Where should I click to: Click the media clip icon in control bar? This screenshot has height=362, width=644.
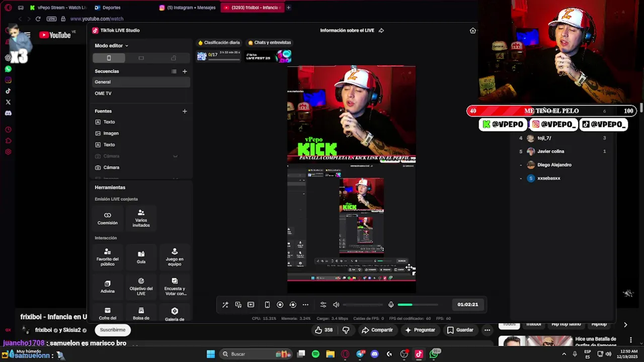coord(238,305)
